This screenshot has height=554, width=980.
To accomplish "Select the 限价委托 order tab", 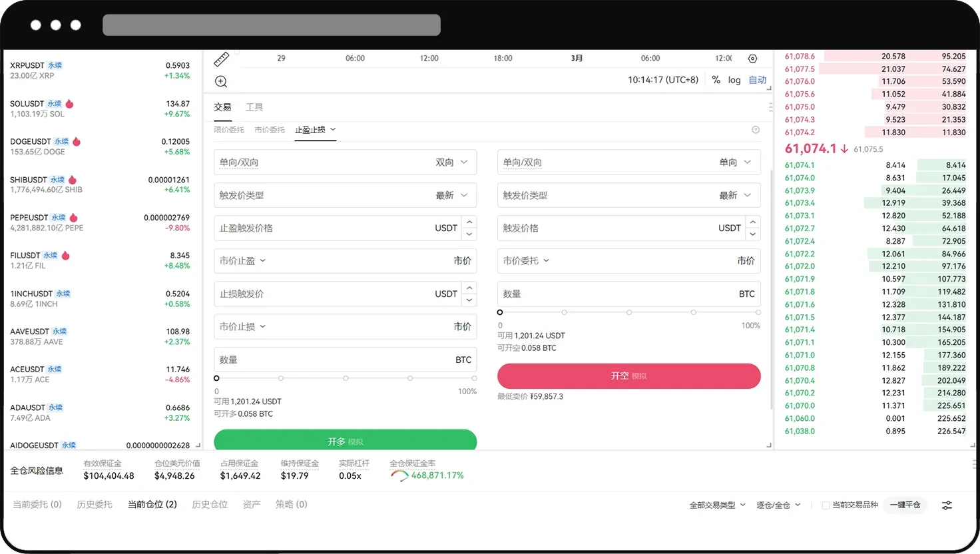I will pyautogui.click(x=229, y=130).
